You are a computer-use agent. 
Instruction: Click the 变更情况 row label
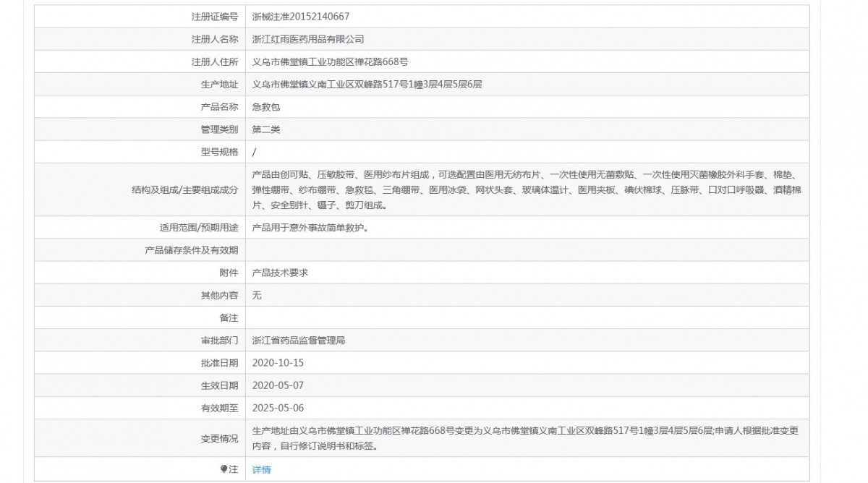tap(219, 438)
